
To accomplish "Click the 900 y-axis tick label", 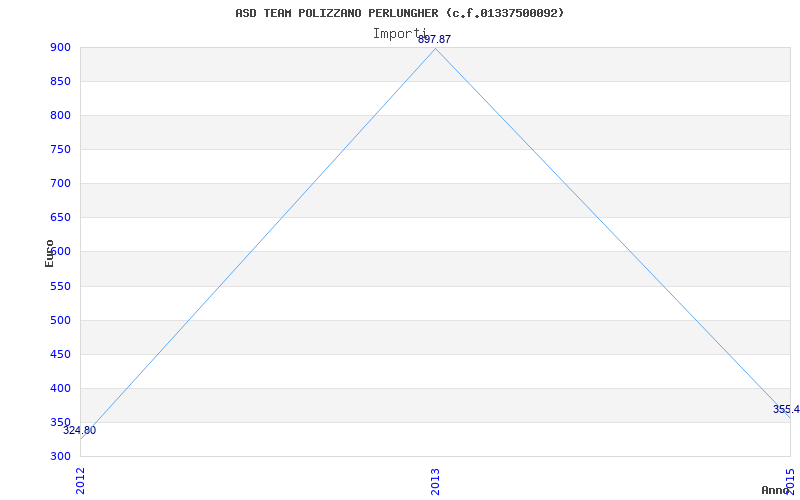I will [60, 47].
